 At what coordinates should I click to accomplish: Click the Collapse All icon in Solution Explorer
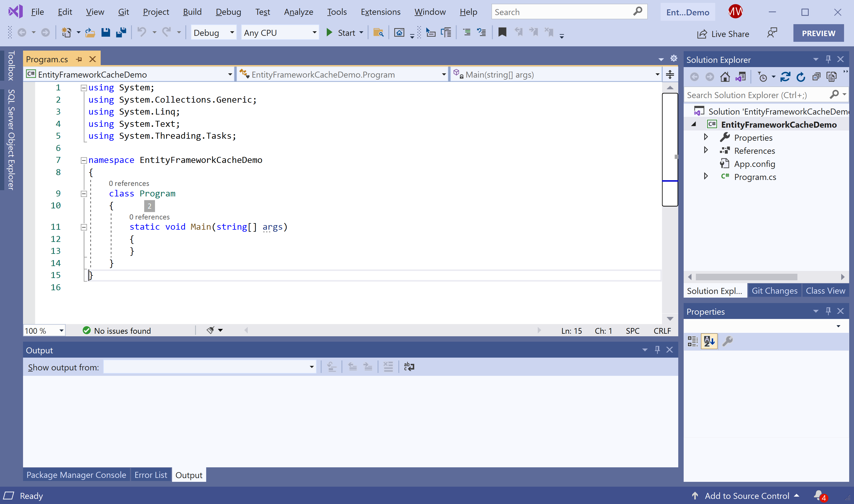pos(816,77)
